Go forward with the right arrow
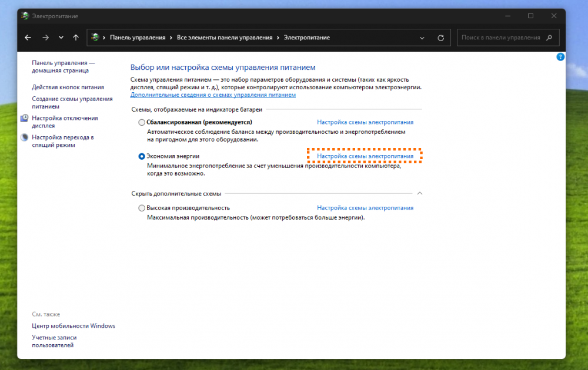 [45, 38]
